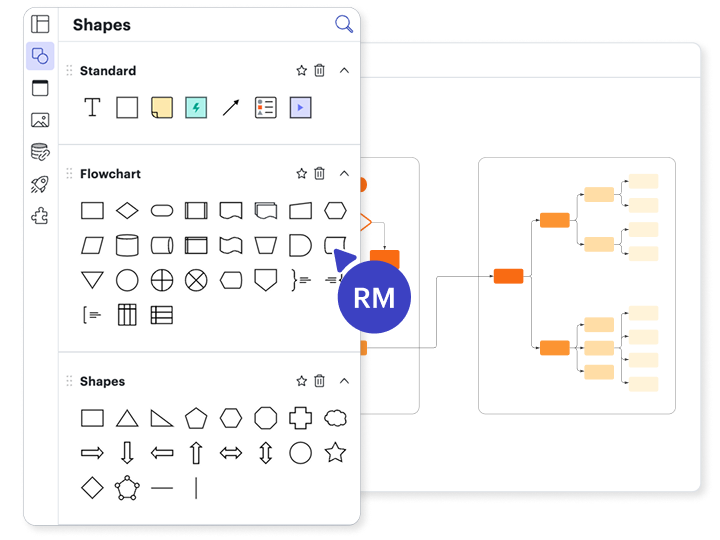This screenshot has width=720, height=540.
Task: Click the dark orange node on canvas
Action: [508, 276]
